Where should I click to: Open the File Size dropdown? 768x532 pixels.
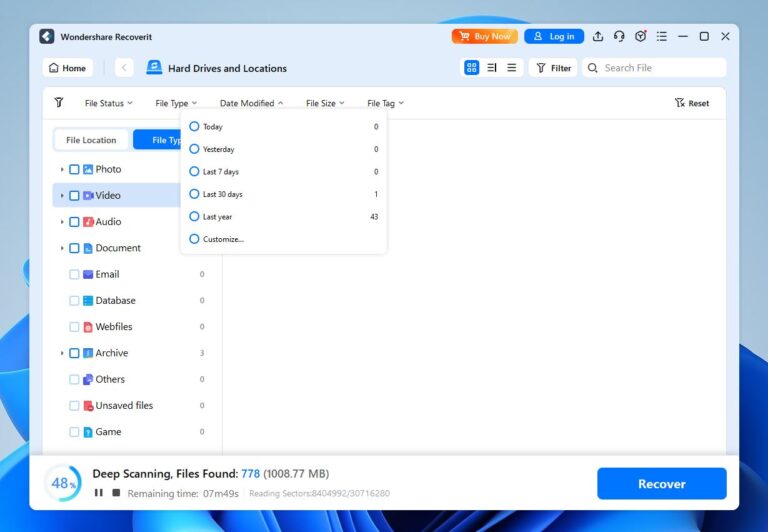coord(324,103)
